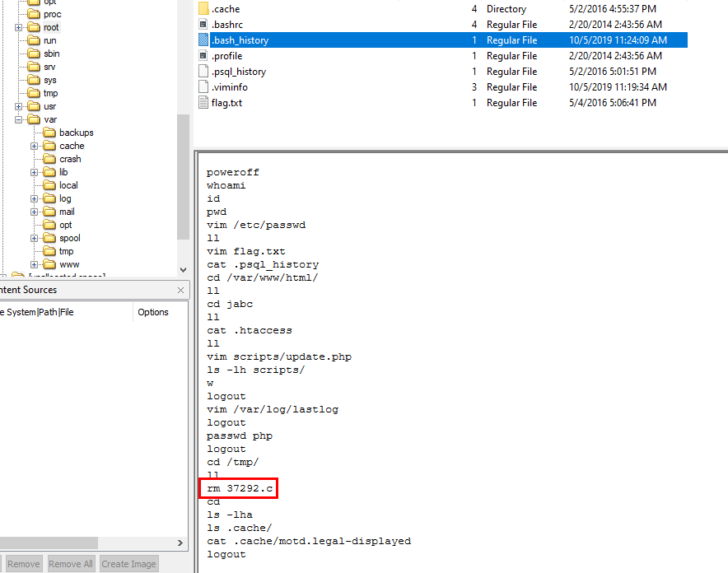728x573 pixels.
Task: Select the log tree item label
Action: 65,199
